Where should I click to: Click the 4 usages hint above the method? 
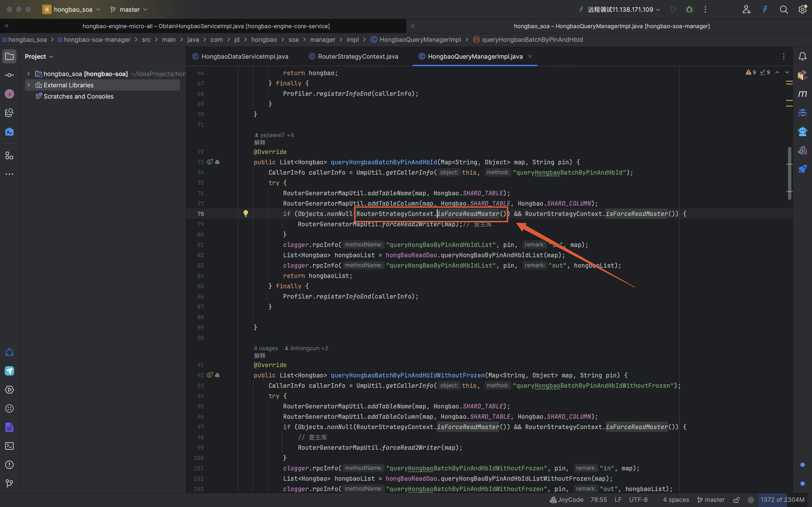[x=265, y=348]
